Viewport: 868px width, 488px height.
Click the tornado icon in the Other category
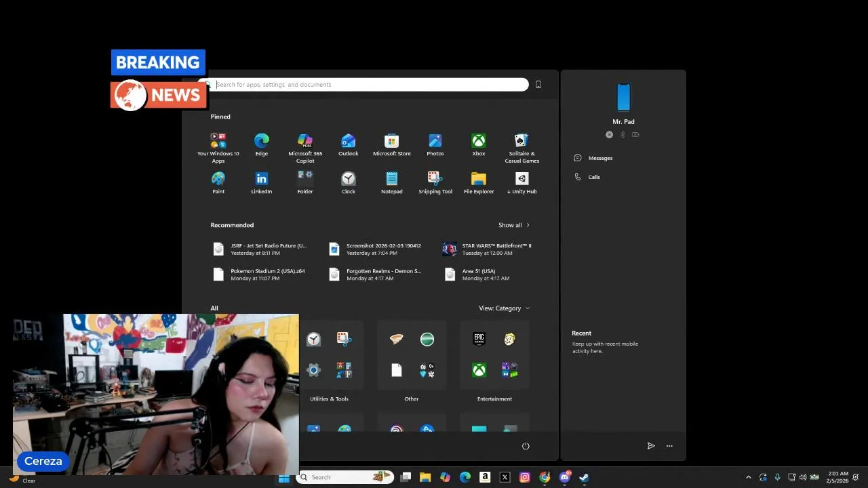coord(397,339)
